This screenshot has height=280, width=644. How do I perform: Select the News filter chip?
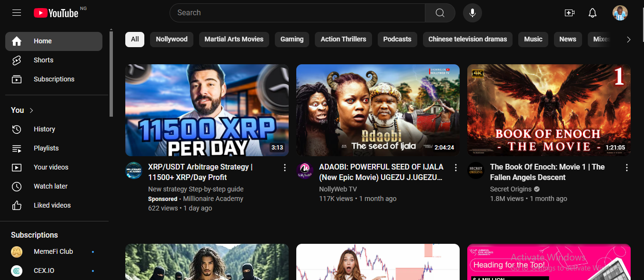pos(568,40)
